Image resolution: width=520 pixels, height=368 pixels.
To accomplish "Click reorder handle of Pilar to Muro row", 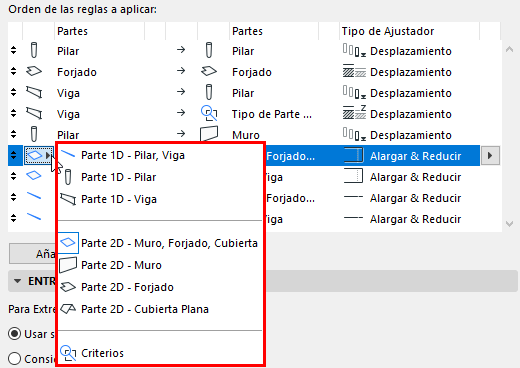I will (13, 134).
